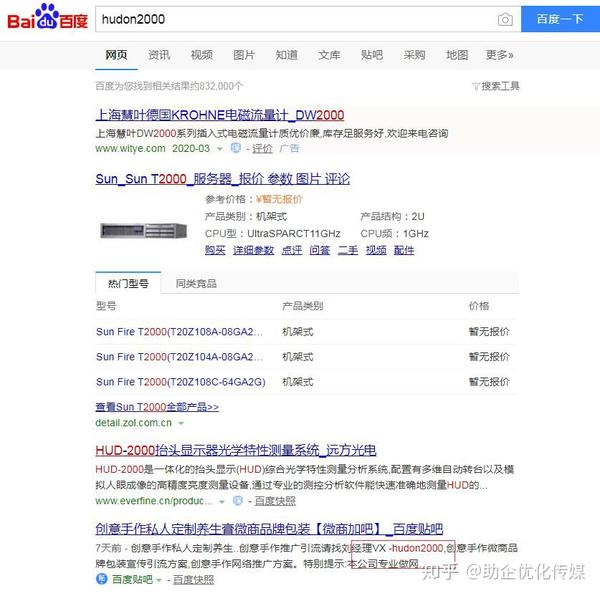This screenshot has height=596, width=600.
Task: Click the 购买 link
Action: coord(215,250)
